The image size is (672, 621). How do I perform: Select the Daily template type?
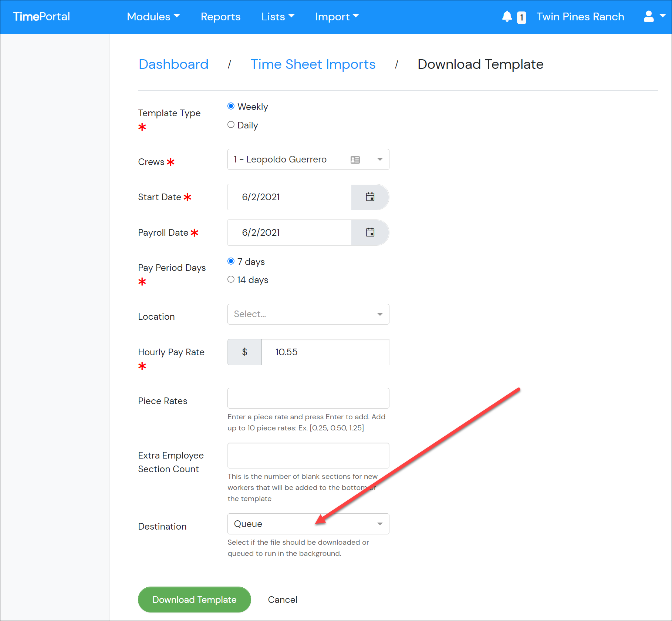[231, 125]
